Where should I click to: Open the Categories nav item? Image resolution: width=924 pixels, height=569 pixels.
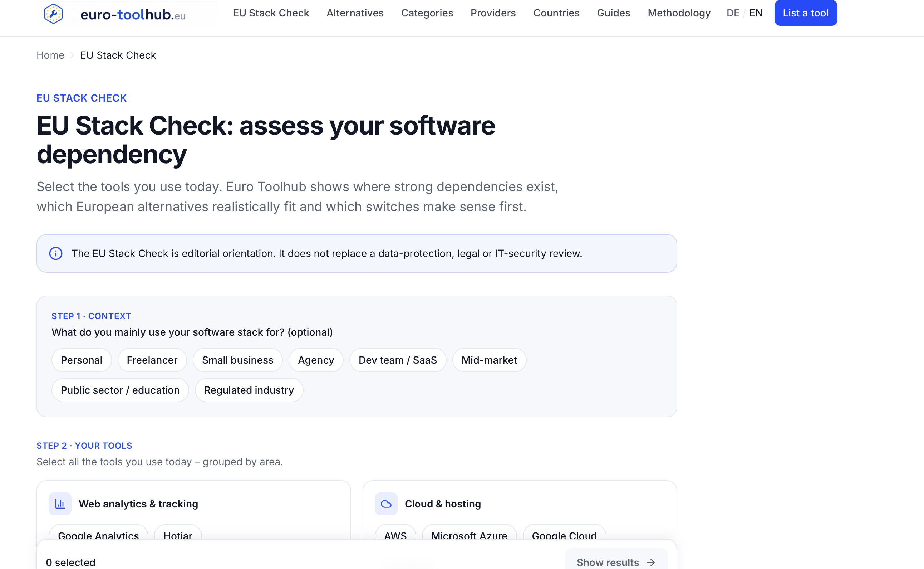427,13
